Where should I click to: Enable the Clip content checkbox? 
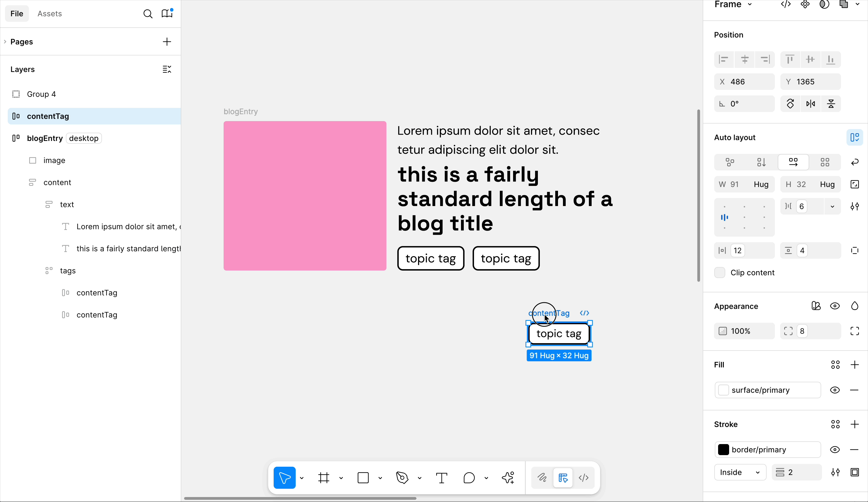(719, 273)
